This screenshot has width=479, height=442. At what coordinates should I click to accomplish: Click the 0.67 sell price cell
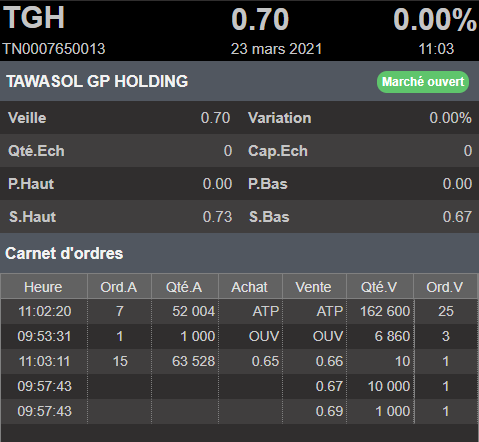[x=315, y=386]
